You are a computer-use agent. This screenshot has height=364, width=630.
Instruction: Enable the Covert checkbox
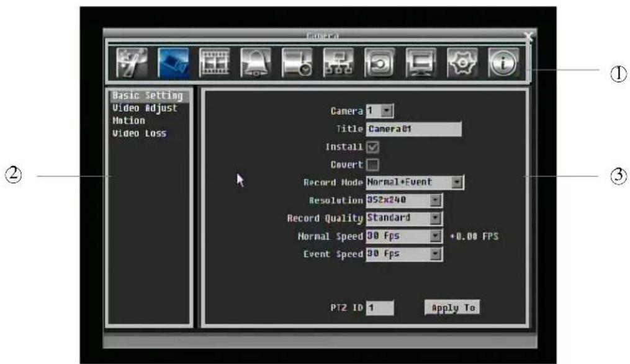pyautogui.click(x=372, y=164)
